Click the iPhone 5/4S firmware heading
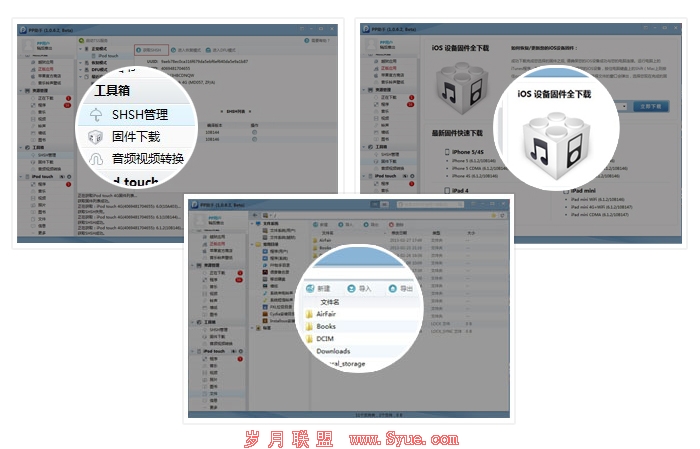The width and height of the screenshot is (700, 449). point(464,152)
